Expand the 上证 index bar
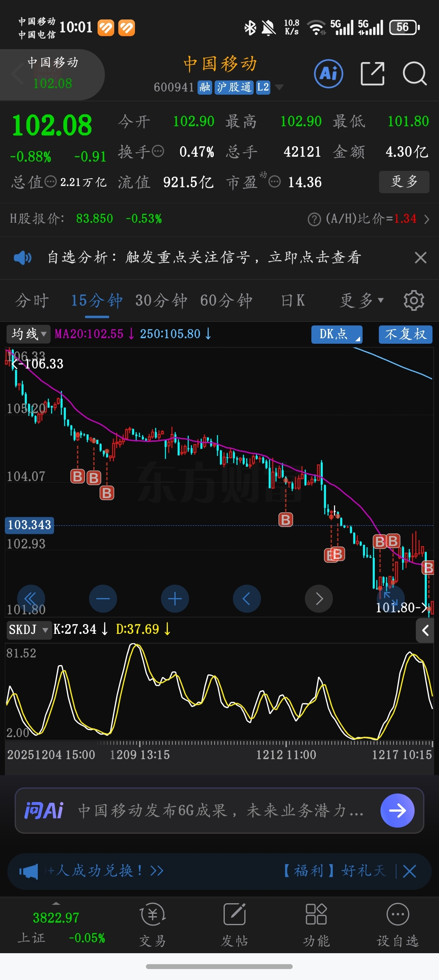Viewport: 439px width, 980px height. tap(56, 904)
